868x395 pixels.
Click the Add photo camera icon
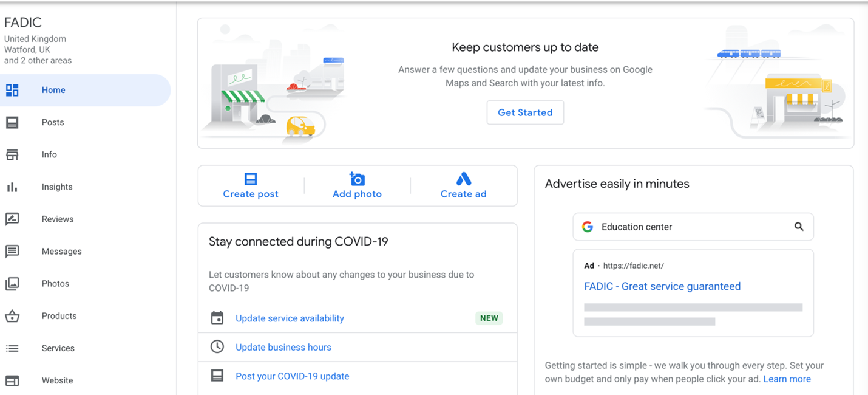pyautogui.click(x=357, y=179)
